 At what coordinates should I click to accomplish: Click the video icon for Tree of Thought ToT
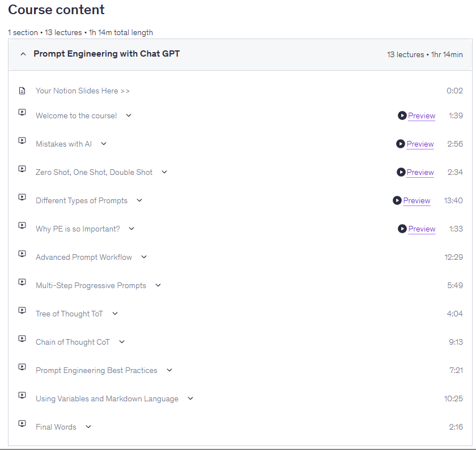[22, 310]
